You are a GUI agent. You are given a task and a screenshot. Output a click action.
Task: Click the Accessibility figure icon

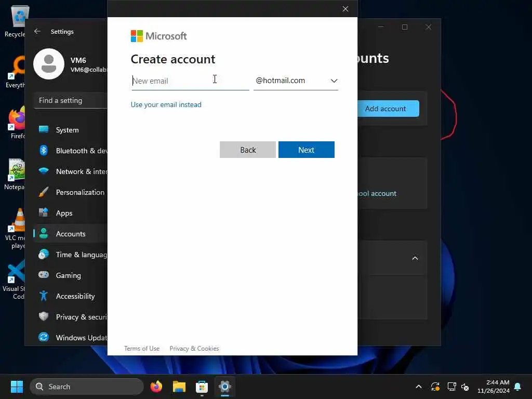click(44, 296)
